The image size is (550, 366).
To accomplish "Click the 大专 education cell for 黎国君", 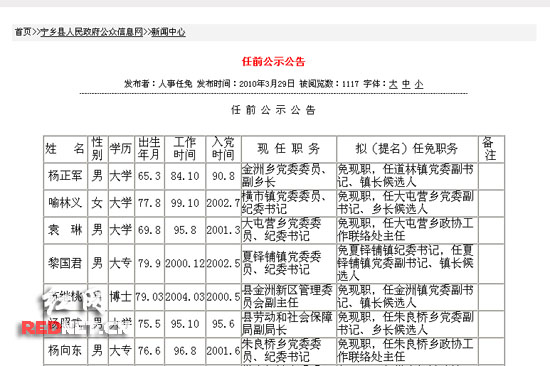I will 121,263.
